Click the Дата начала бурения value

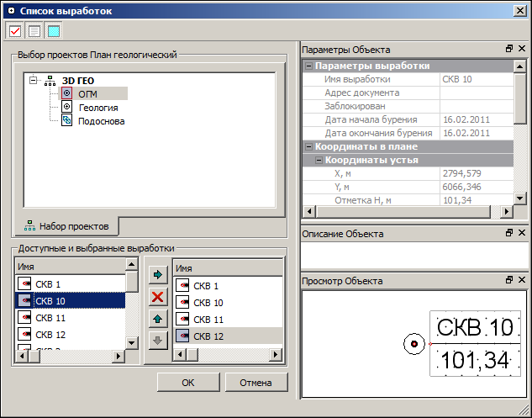(x=477, y=119)
